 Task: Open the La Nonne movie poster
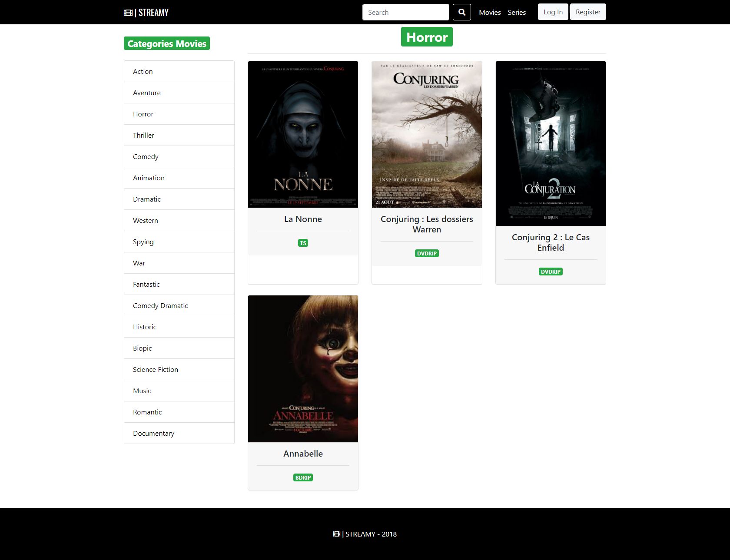point(303,134)
